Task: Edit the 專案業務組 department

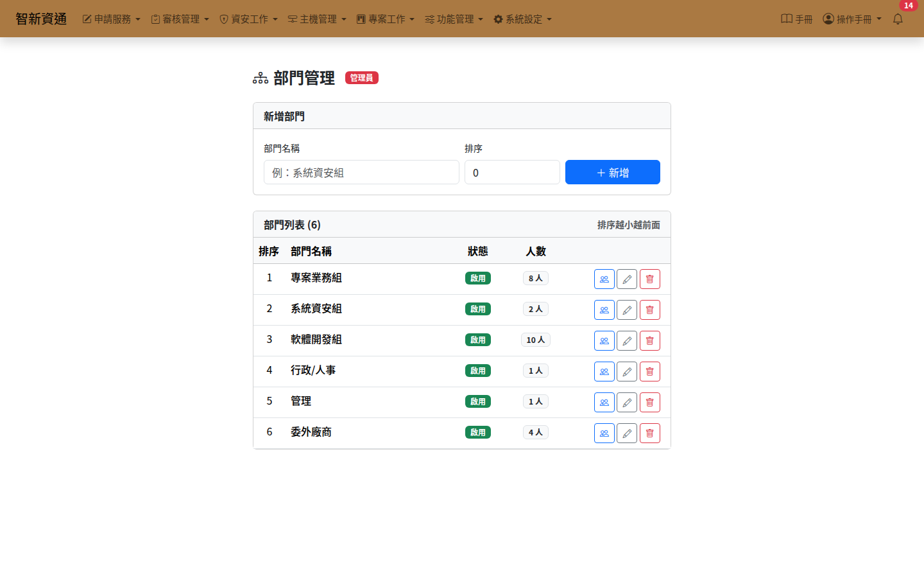Action: click(627, 279)
